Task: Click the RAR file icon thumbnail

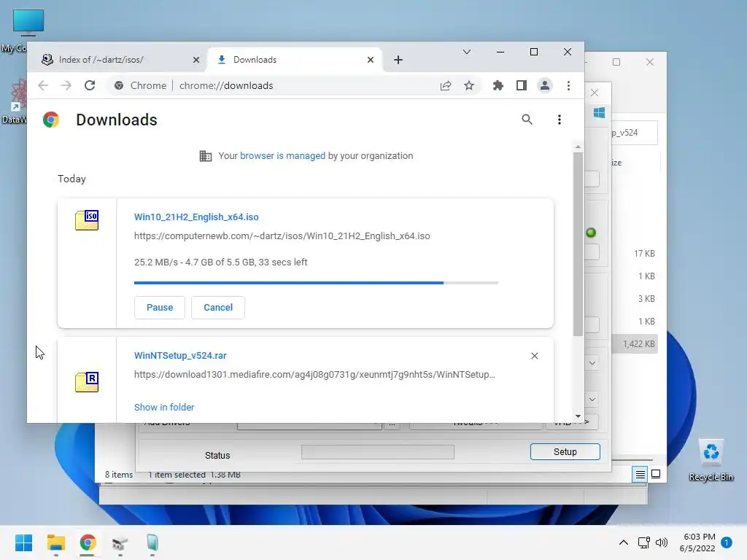Action: pyautogui.click(x=87, y=382)
